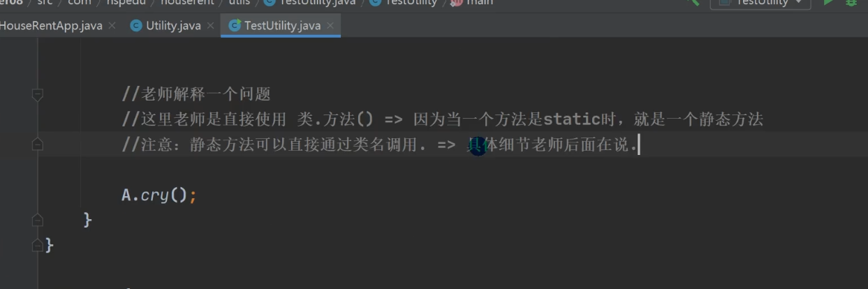
Task: Click the TestUtility class icon in breadcrumbs
Action: 375,2
